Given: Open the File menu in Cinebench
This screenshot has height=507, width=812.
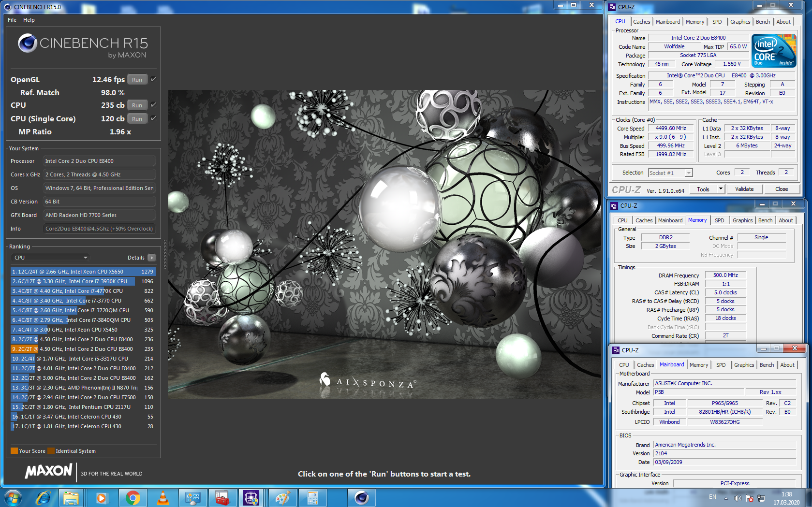Looking at the screenshot, I should click(12, 20).
